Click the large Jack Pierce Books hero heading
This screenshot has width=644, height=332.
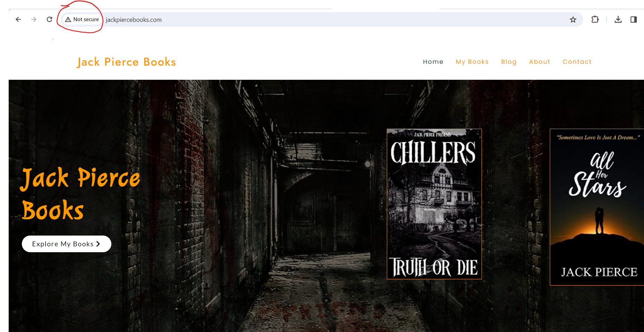point(81,194)
